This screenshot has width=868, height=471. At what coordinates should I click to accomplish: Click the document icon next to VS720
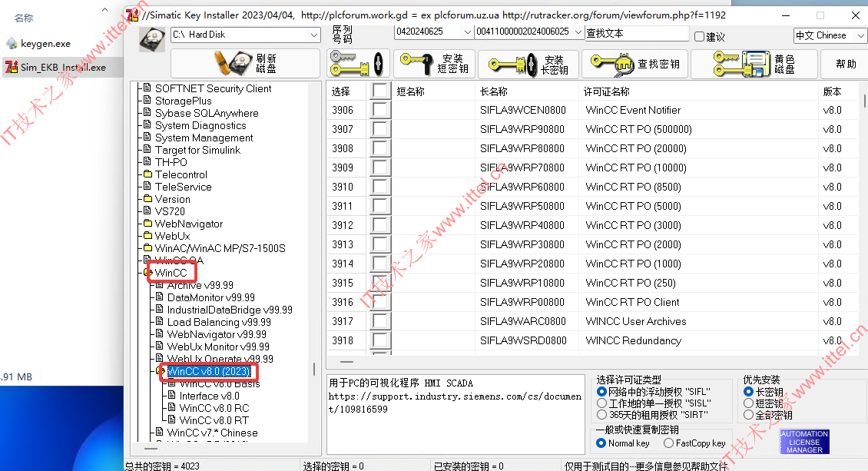click(147, 211)
